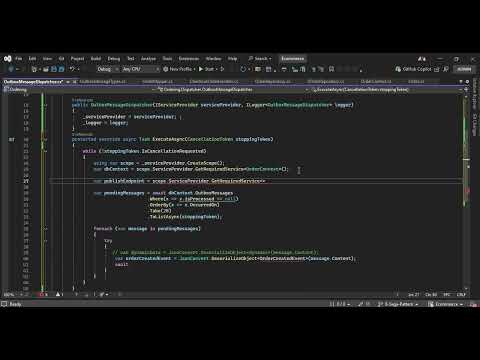Click the code cleanup broom icon
The image size is (480, 360).
coord(103,294)
